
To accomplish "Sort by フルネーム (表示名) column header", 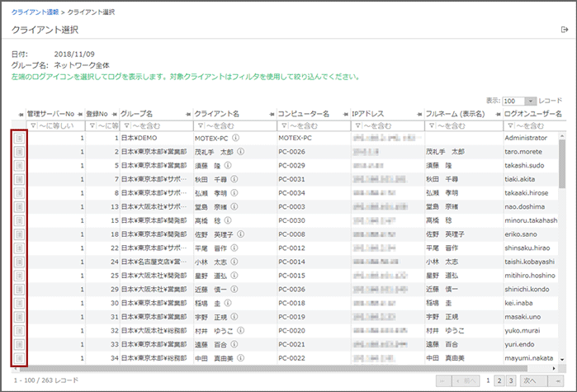I will pyautogui.click(x=455, y=114).
